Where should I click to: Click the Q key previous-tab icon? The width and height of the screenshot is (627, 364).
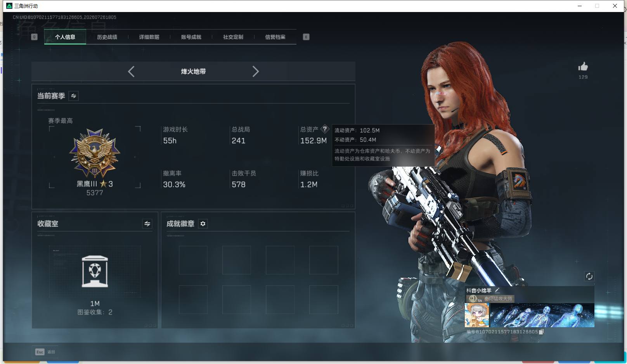(x=34, y=37)
